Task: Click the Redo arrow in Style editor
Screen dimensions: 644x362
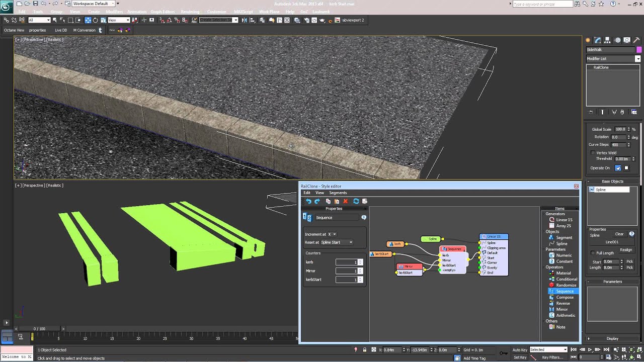Action: (317, 201)
